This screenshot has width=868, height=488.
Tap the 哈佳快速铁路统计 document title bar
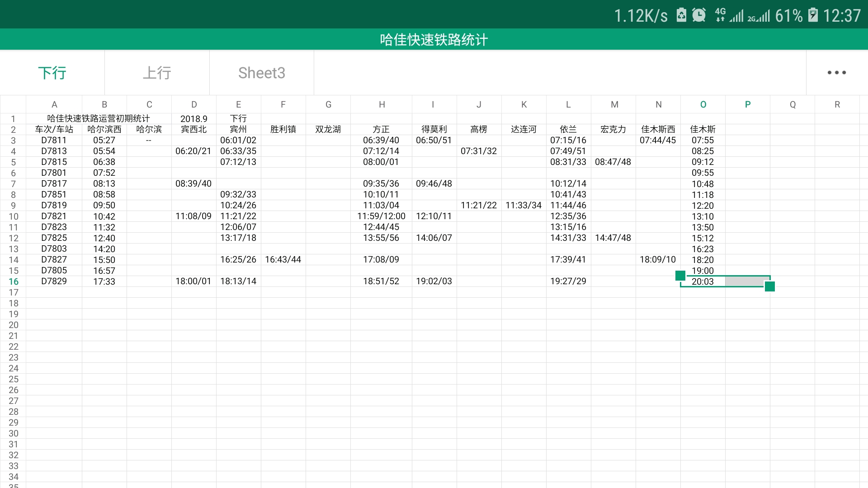[434, 40]
